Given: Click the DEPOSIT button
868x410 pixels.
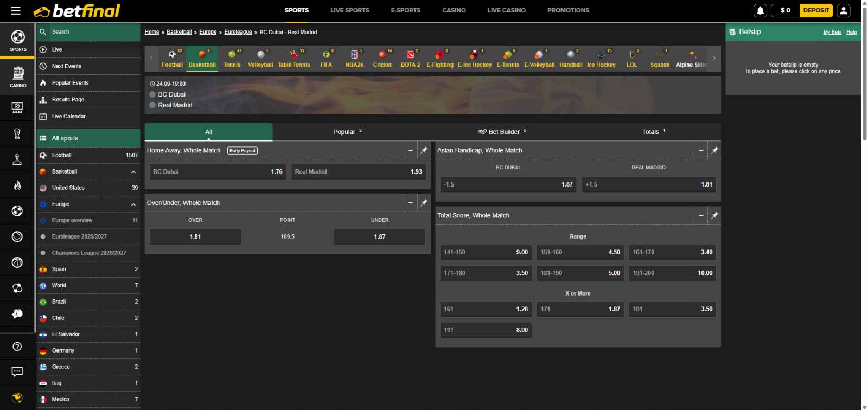Looking at the screenshot, I should click(x=816, y=10).
